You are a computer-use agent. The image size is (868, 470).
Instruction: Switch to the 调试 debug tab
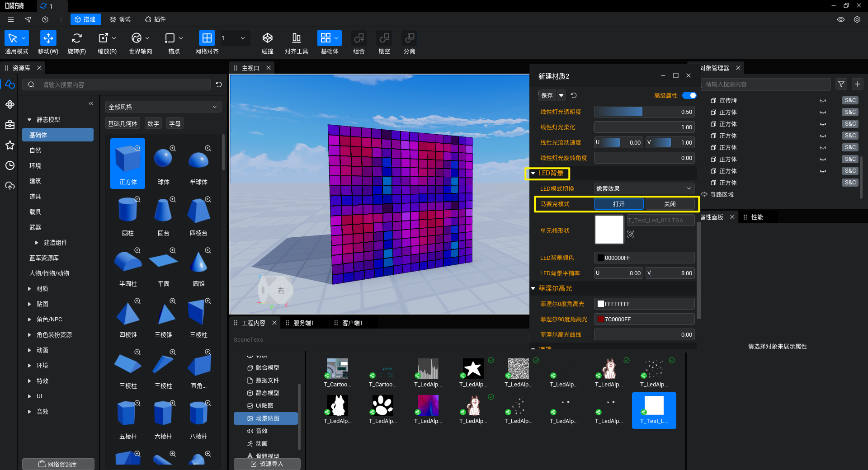pos(120,19)
